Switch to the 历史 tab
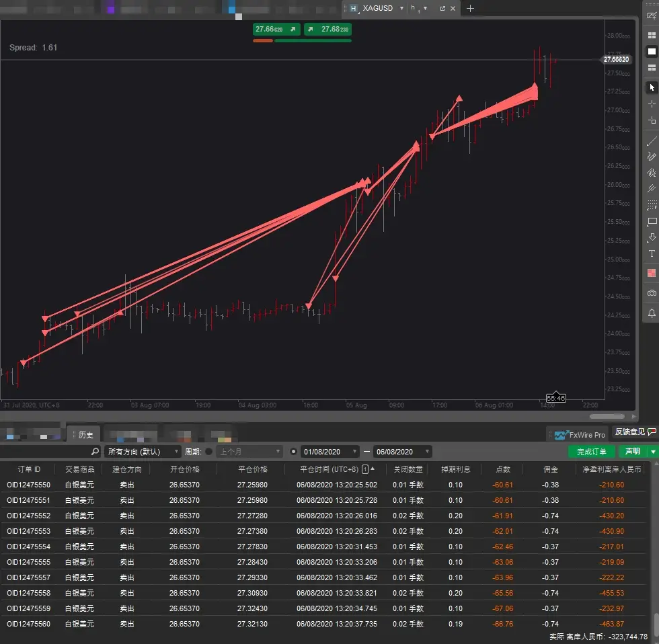 tap(86, 435)
